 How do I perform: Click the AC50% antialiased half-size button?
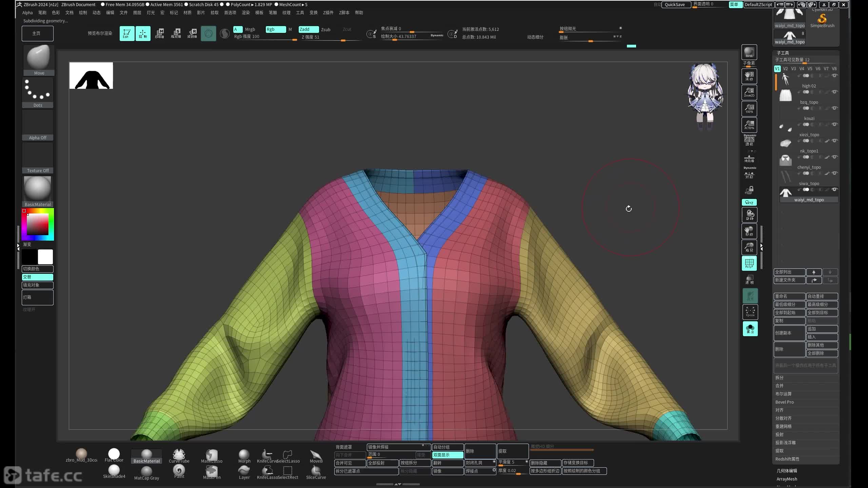(749, 125)
